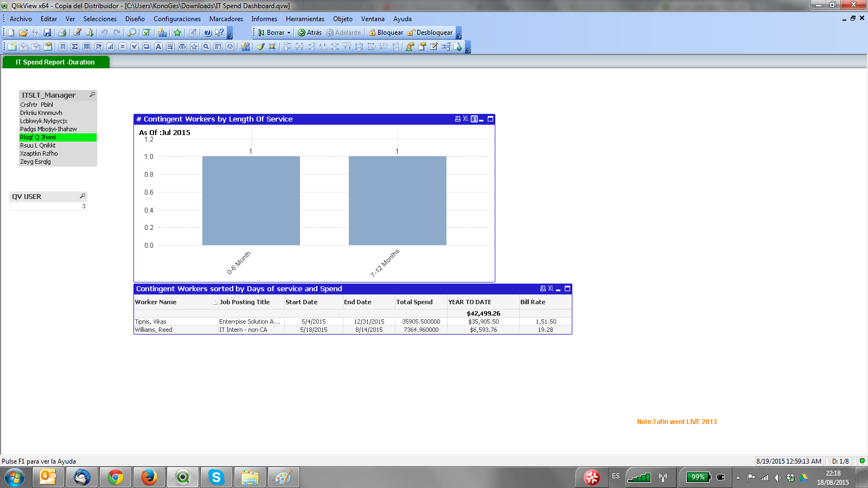Create a search object from design toolbar
The width and height of the screenshot is (868, 488).
pos(206,47)
